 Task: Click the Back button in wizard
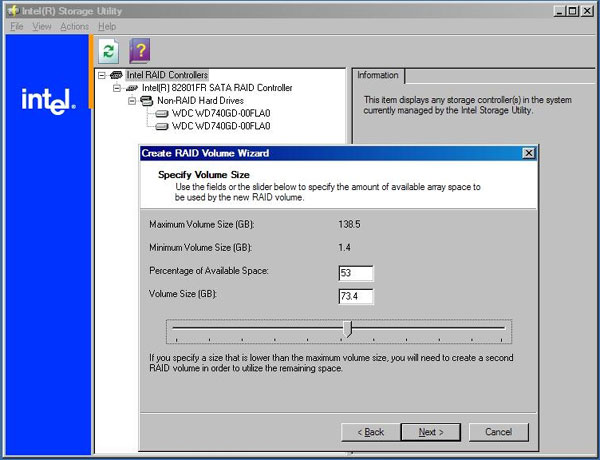pos(371,432)
